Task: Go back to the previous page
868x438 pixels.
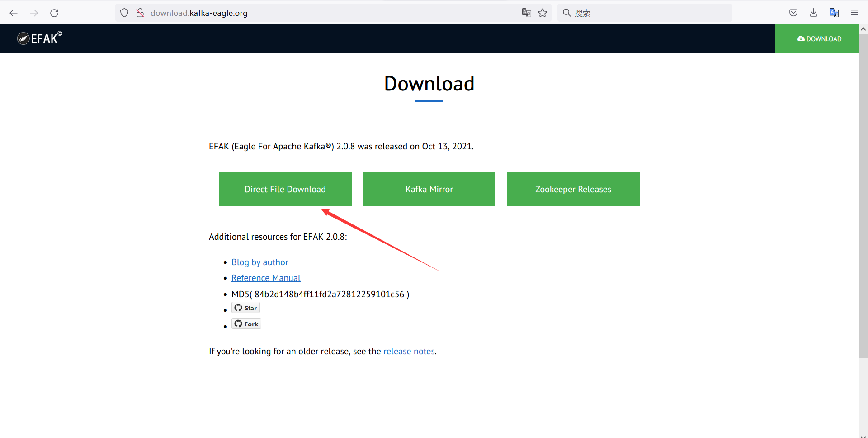Action: pos(14,13)
